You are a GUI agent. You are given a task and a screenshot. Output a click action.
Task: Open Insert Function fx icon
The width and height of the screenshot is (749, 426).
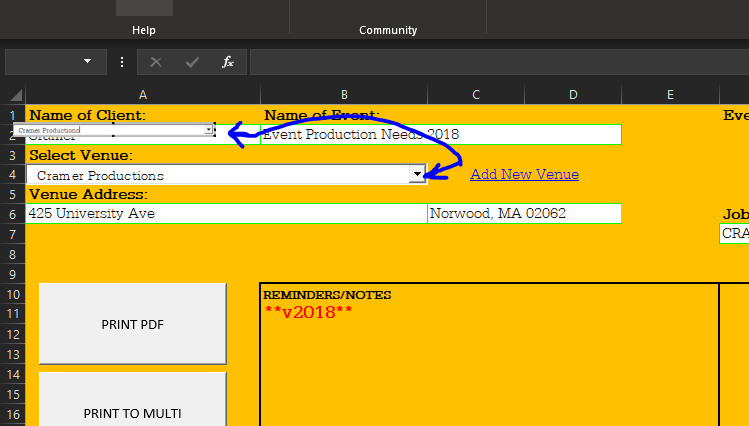[228, 62]
